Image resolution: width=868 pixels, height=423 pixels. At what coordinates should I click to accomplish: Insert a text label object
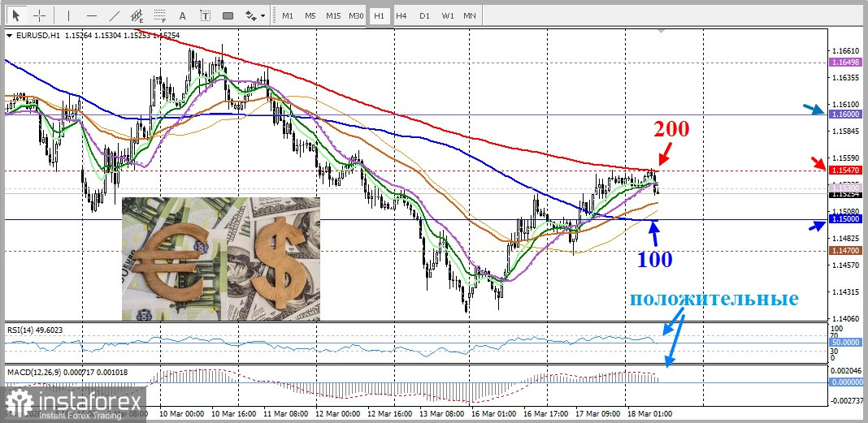205,15
